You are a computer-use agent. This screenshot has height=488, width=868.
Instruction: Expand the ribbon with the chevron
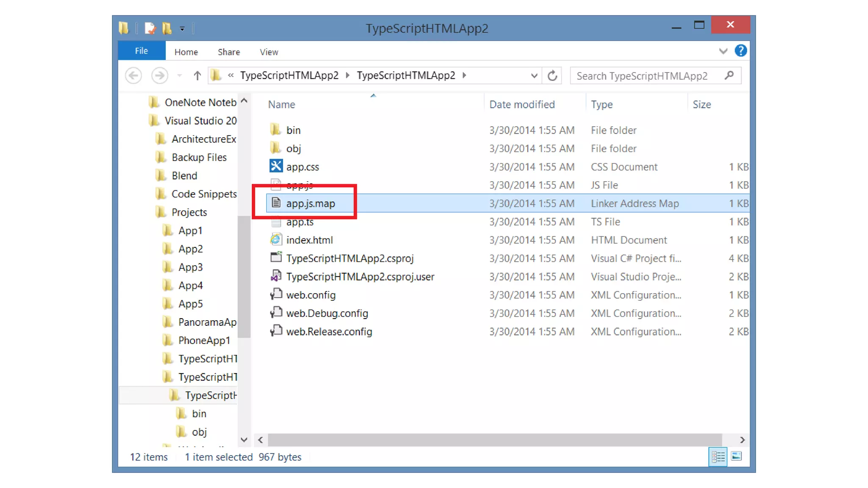click(723, 51)
